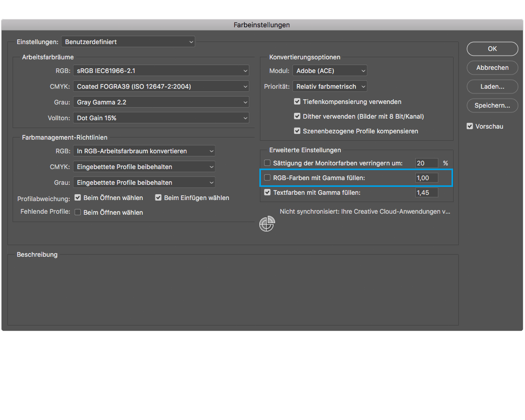Click the text gamma 1,45 field
Image resolution: width=525 pixels, height=420 pixels.
click(x=426, y=193)
